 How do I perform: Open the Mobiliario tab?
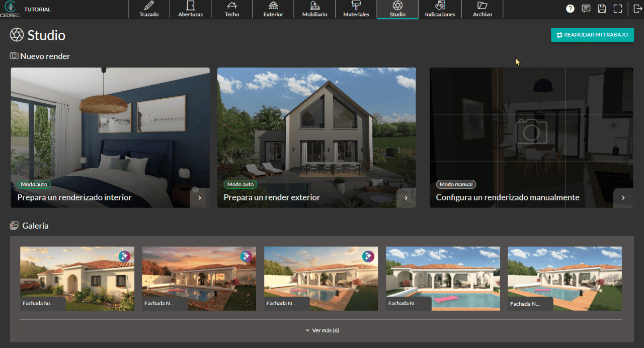click(314, 10)
